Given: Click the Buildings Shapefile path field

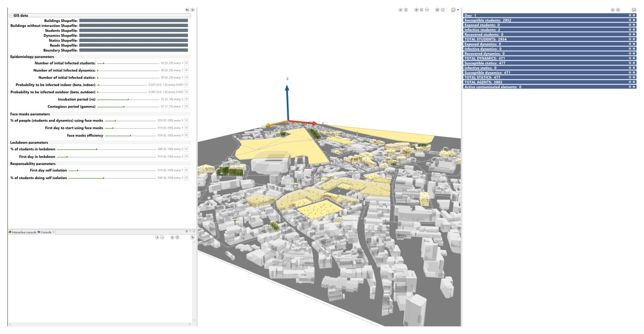Looking at the screenshot, I should (x=133, y=21).
